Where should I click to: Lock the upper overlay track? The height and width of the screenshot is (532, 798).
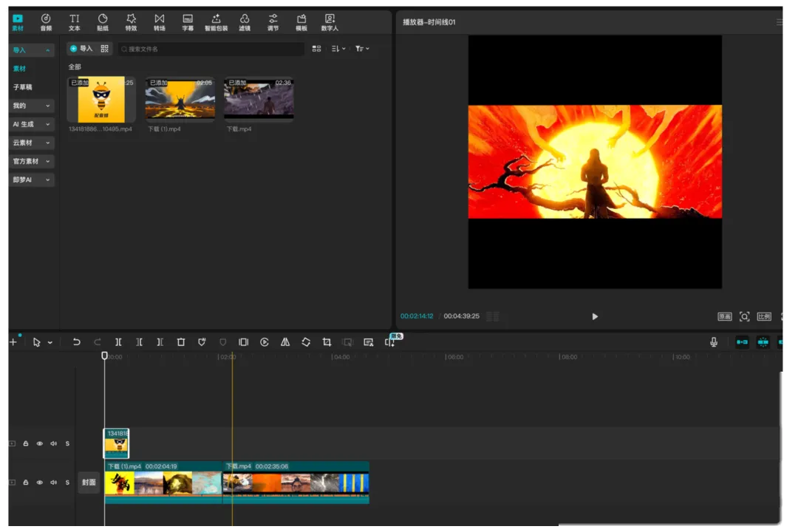tap(25, 443)
